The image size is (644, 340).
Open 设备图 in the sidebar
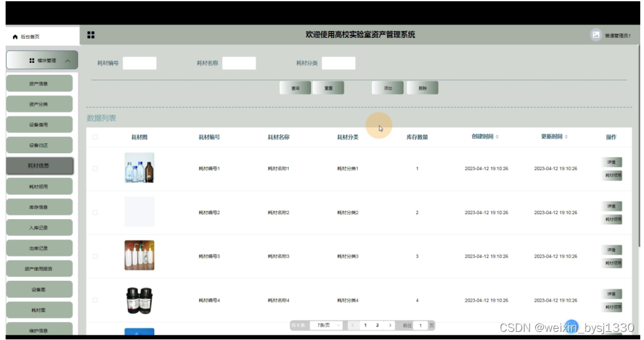(x=39, y=290)
